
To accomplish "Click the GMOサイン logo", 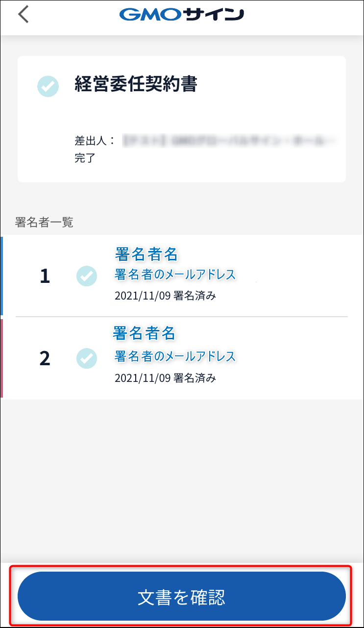I will [x=182, y=15].
